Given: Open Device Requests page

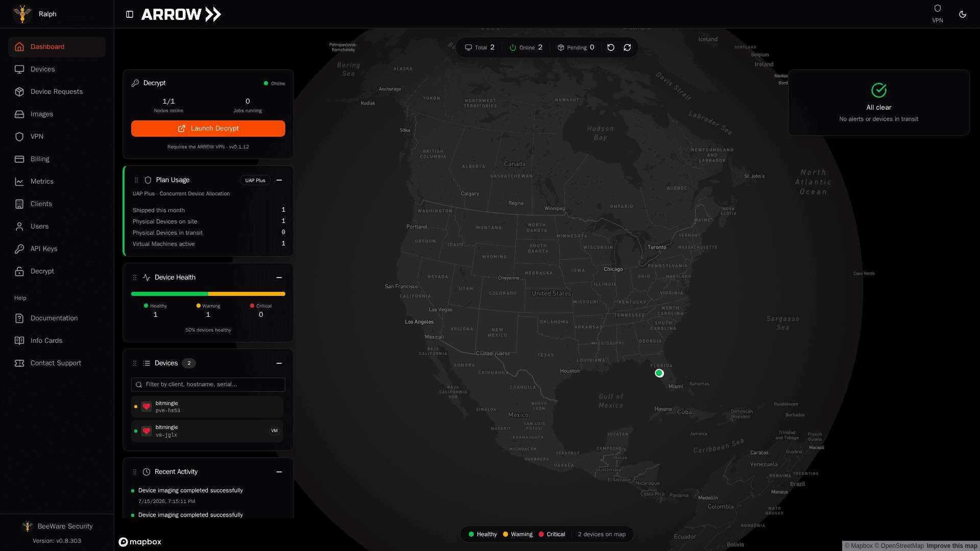Looking at the screenshot, I should pos(57,92).
